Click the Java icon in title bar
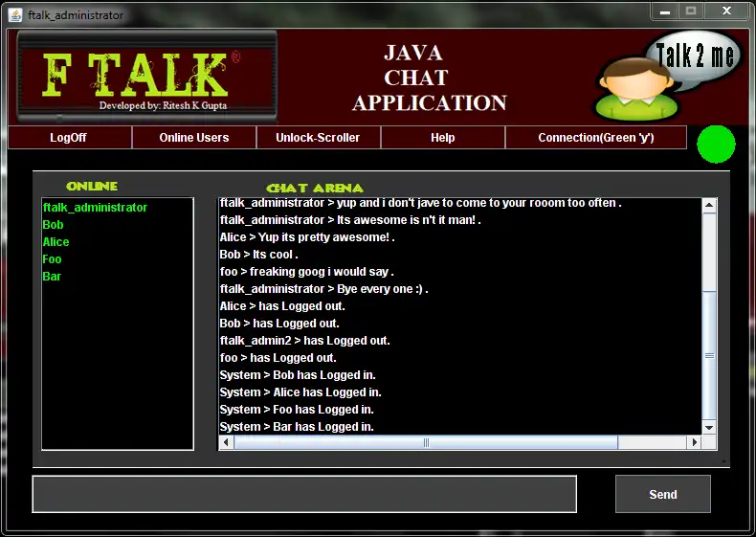The height and width of the screenshot is (537, 756). (15, 15)
